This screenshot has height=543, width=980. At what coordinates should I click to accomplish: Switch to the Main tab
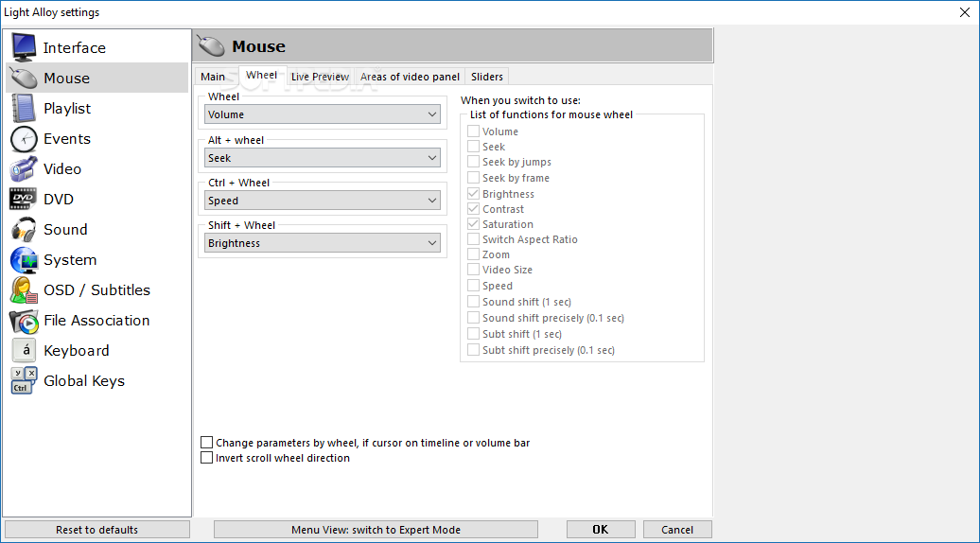click(213, 77)
